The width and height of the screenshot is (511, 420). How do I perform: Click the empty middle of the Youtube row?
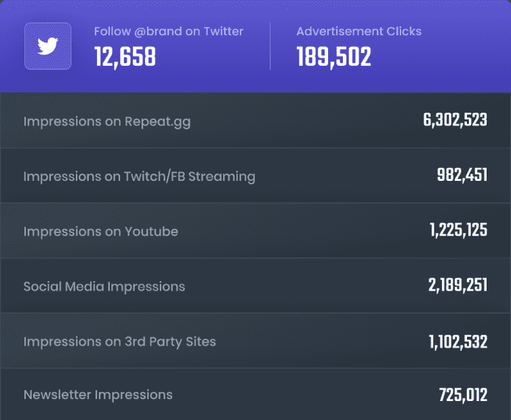[298, 231]
